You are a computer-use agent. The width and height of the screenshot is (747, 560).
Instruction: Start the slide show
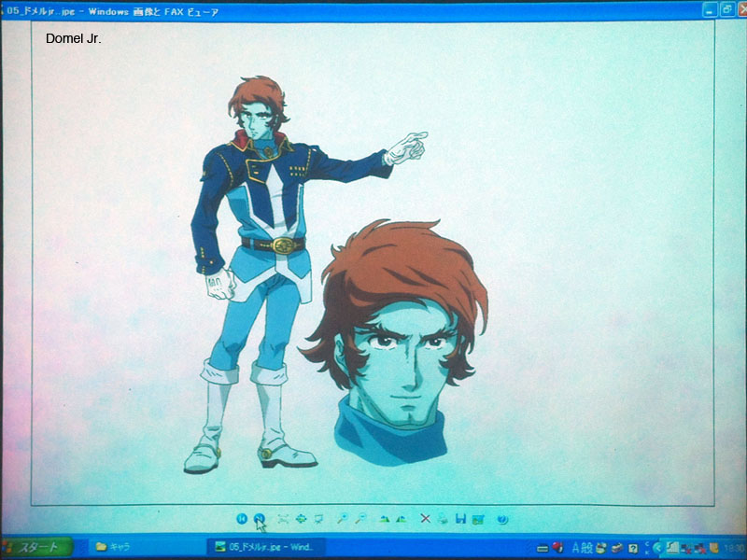click(x=318, y=519)
